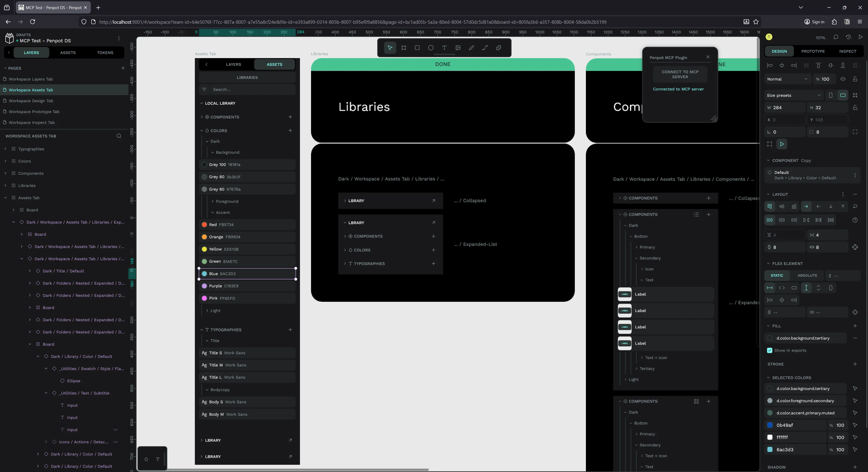The width and height of the screenshot is (868, 472).
Task: Open the TOKENS tab in the left panel
Action: click(105, 52)
